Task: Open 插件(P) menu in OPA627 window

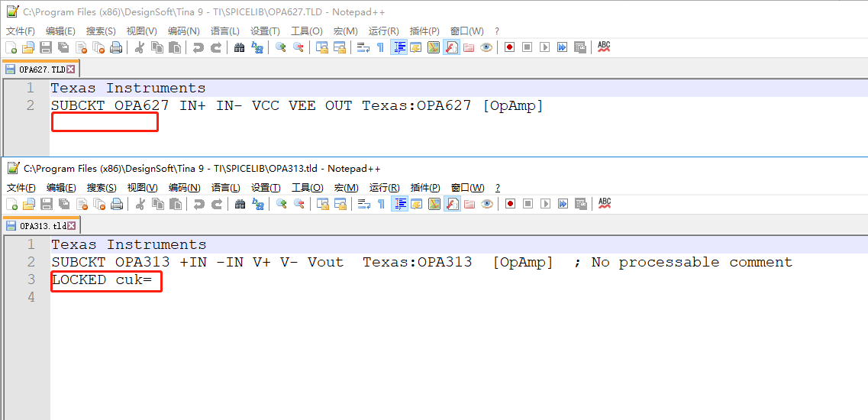Action: tap(424, 31)
